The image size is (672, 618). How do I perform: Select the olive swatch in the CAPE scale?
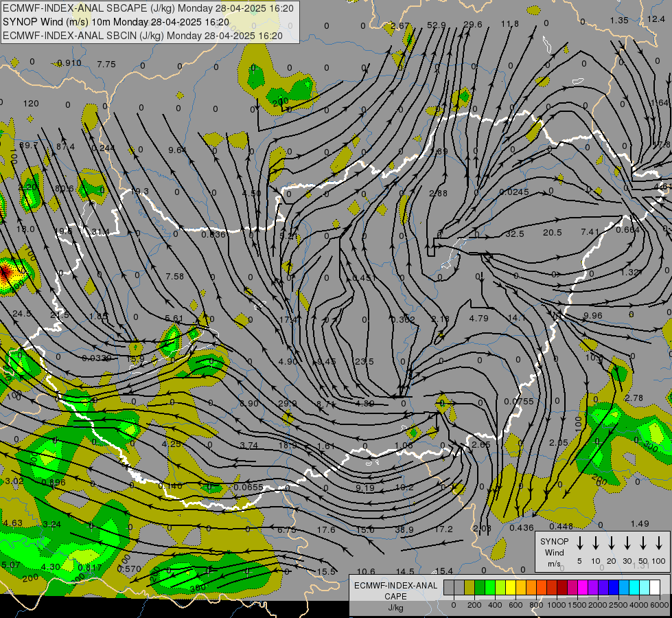[x=470, y=588]
